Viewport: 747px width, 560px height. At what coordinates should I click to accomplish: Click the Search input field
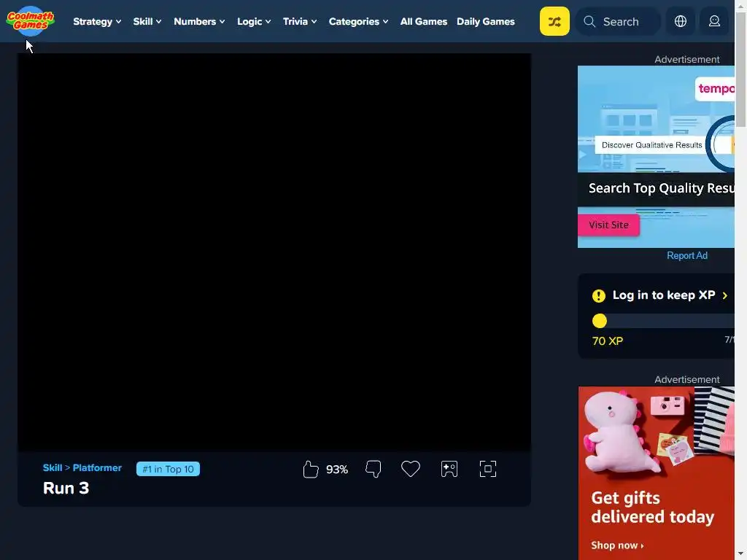619,21
